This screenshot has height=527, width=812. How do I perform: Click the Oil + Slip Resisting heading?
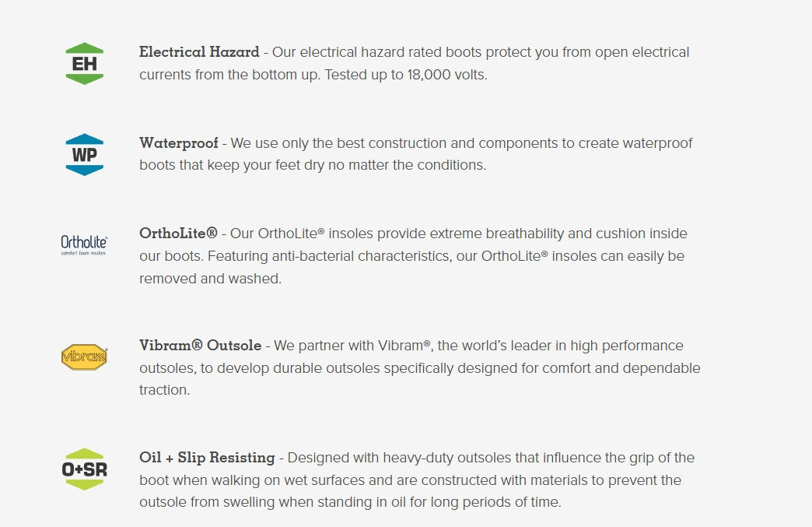[x=207, y=458]
